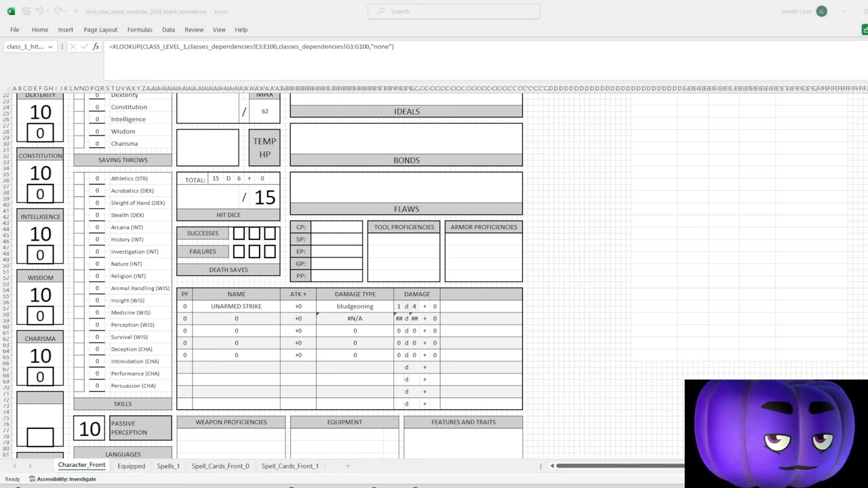The image size is (868, 488).
Task: Click the horizontal scrollbar thumb
Action: click(620, 466)
